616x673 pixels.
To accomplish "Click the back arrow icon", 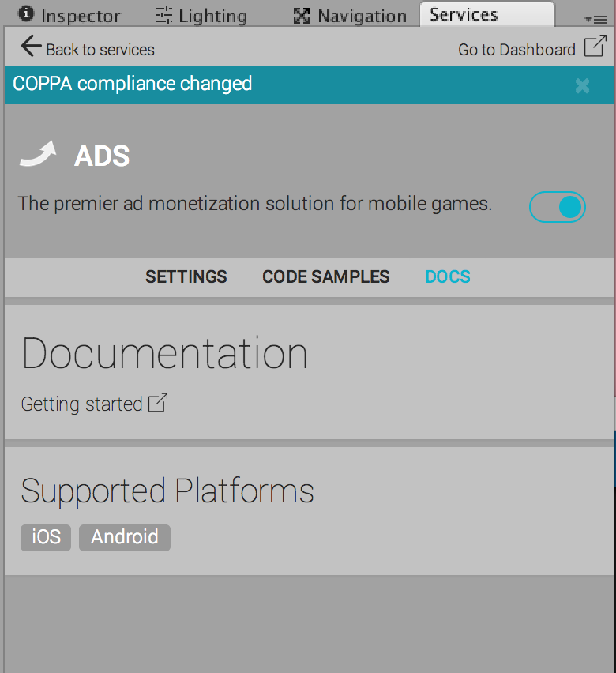I will [31, 46].
